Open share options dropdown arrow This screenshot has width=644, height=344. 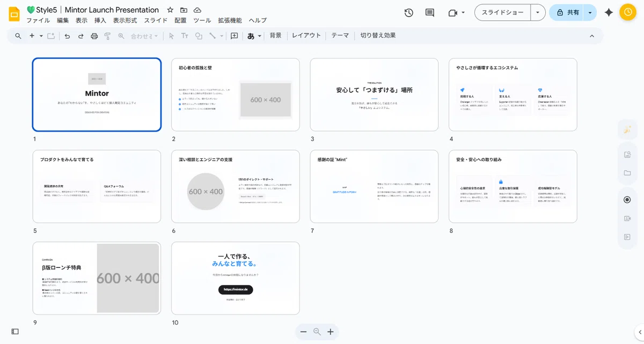pos(590,12)
